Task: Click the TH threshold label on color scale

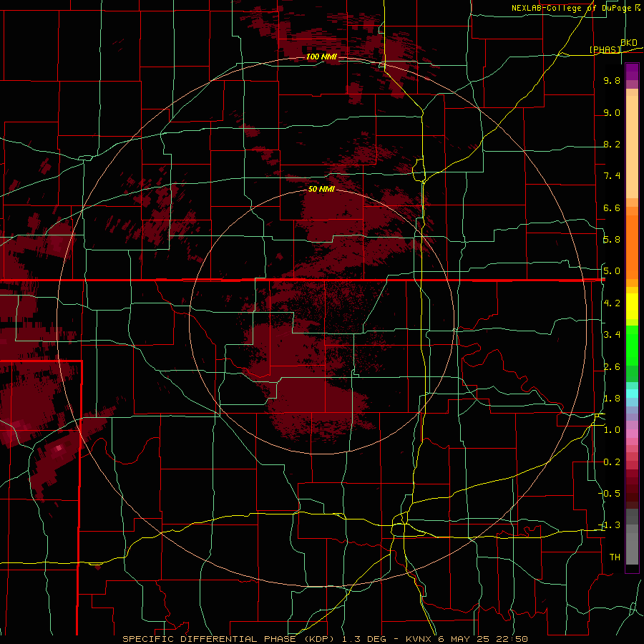Action: (615, 557)
